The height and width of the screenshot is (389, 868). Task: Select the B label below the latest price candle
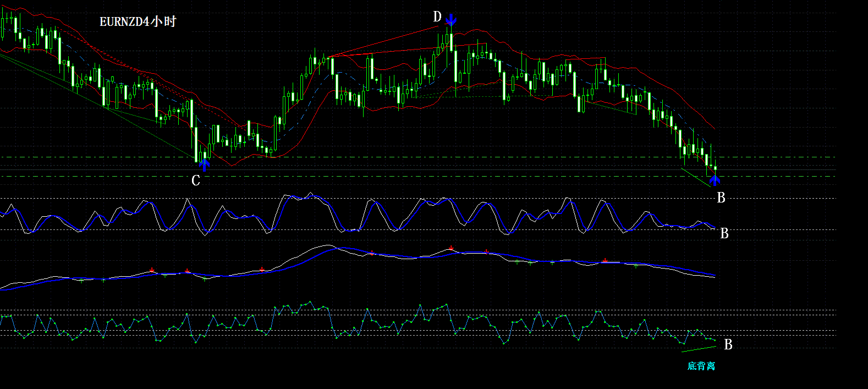coord(721,198)
